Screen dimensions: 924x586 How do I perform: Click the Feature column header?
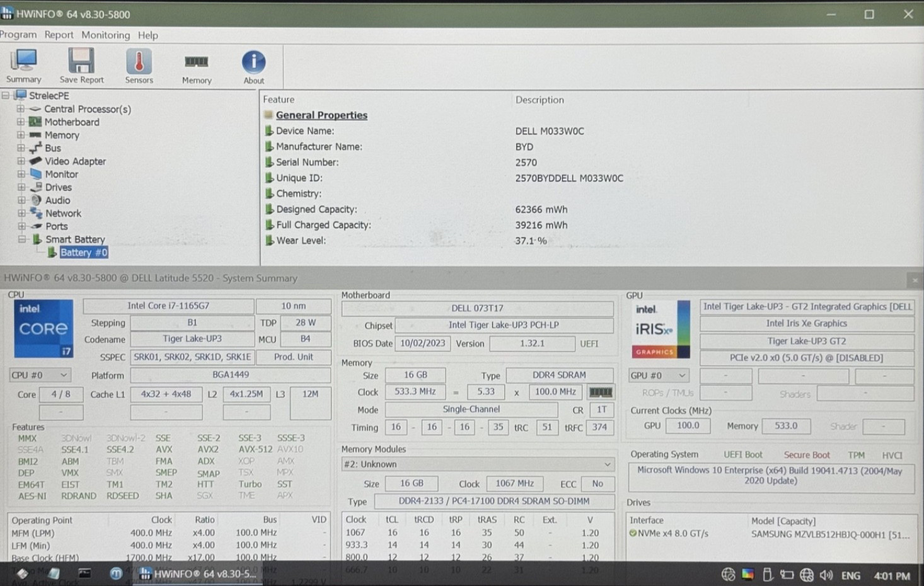pyautogui.click(x=279, y=100)
